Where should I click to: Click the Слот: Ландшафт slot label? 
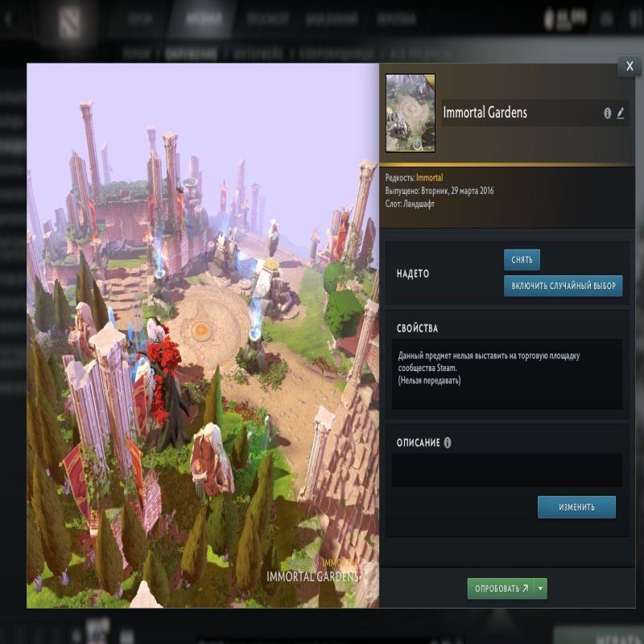pos(417,204)
